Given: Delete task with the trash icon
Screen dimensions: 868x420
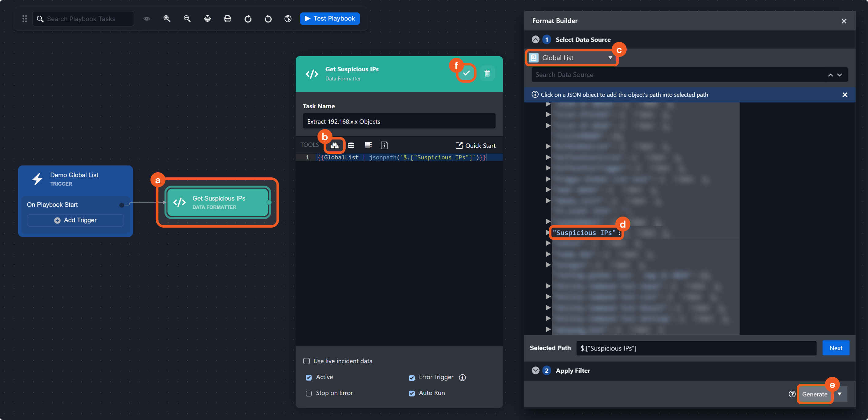Looking at the screenshot, I should pyautogui.click(x=487, y=73).
